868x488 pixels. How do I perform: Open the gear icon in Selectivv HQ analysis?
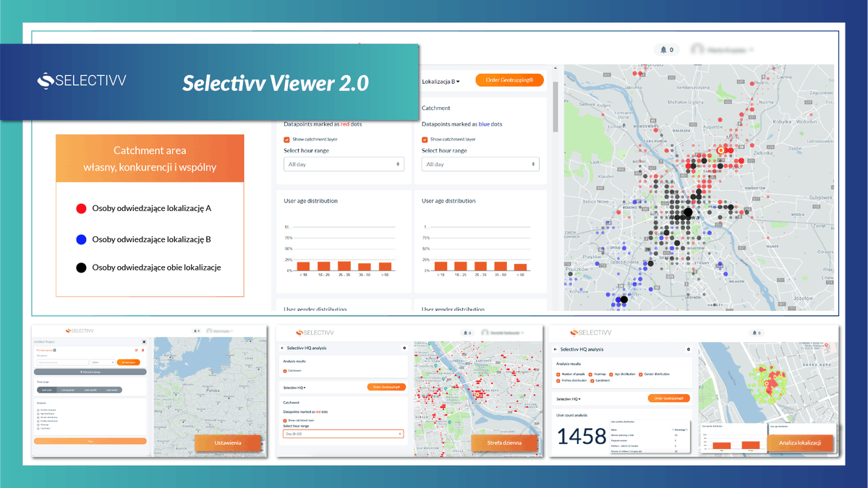tap(689, 349)
